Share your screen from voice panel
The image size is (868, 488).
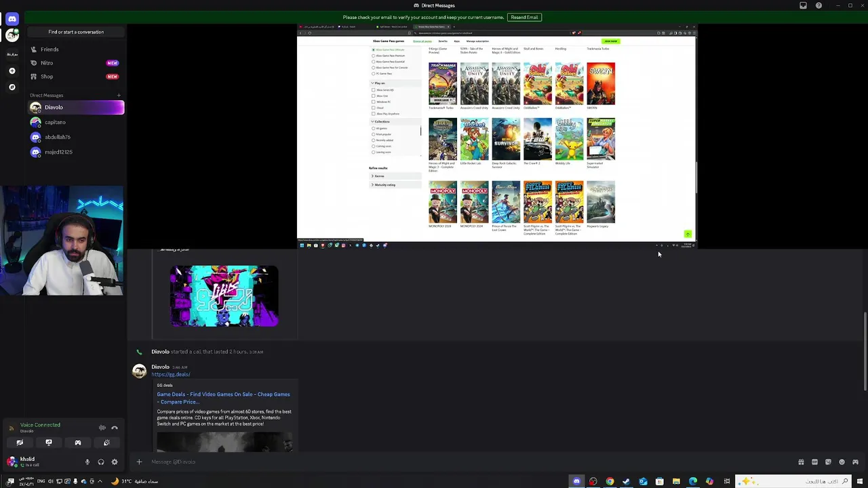pyautogui.click(x=49, y=443)
